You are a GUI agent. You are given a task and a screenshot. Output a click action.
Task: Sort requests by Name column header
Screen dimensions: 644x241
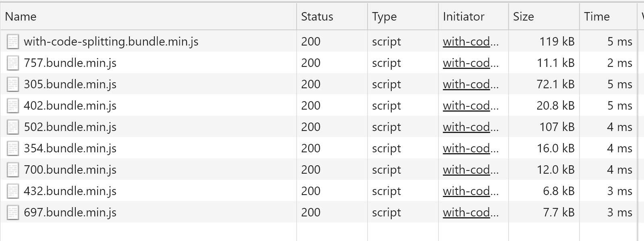[x=148, y=17]
